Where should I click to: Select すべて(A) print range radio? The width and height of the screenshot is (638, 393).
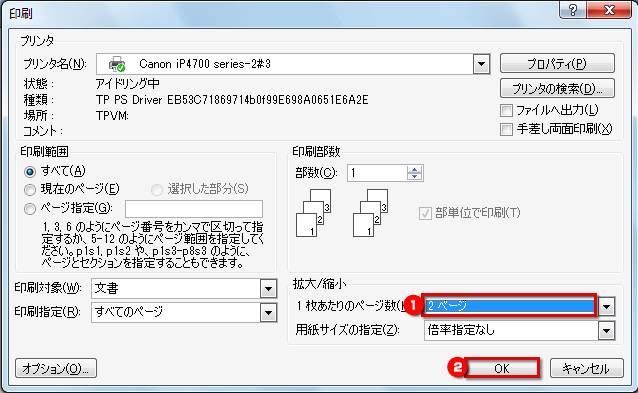[30, 171]
